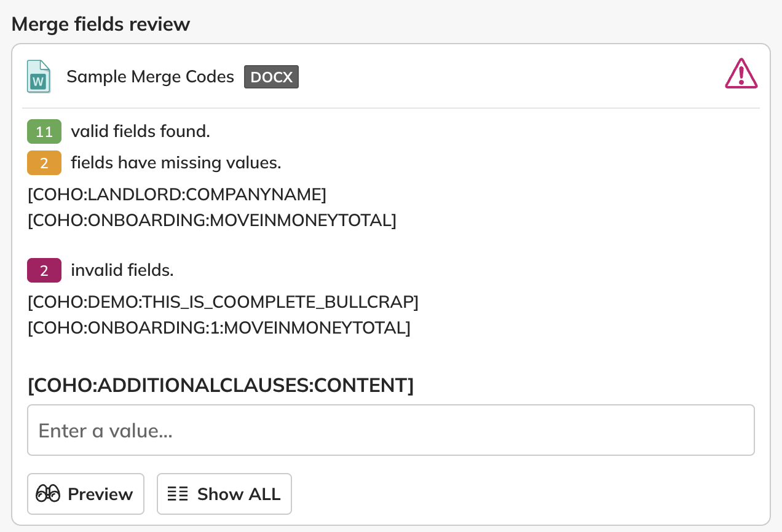
Task: Select the COHO:ONBOARDING:MOVEINMONEYTOTAL missing field
Action: (x=212, y=221)
